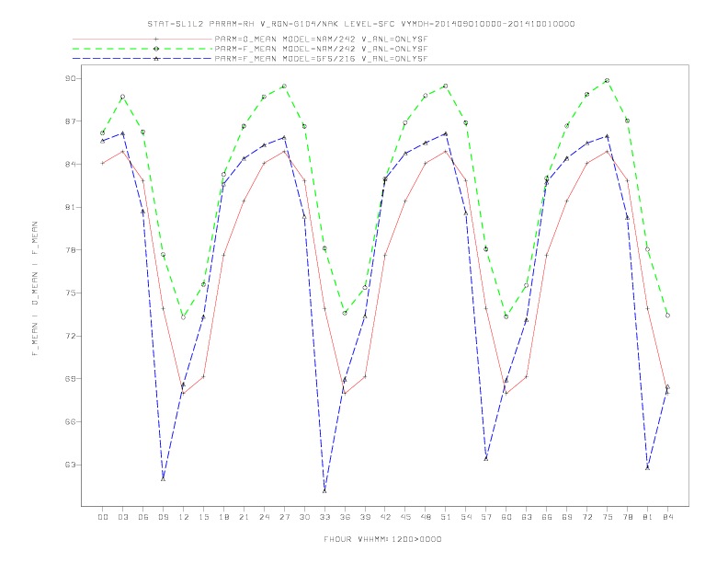Click x-axis tick label 66
This screenshot has height=563, width=728.
coord(547,517)
